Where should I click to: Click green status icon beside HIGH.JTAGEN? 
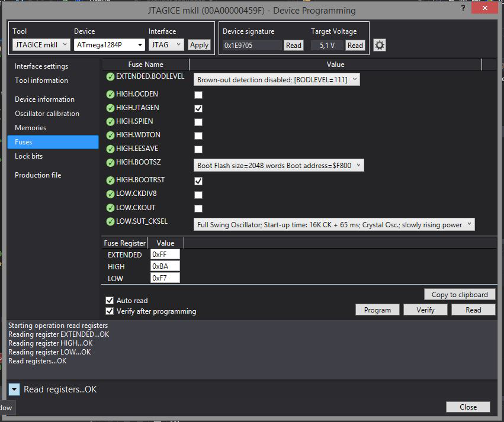point(110,108)
